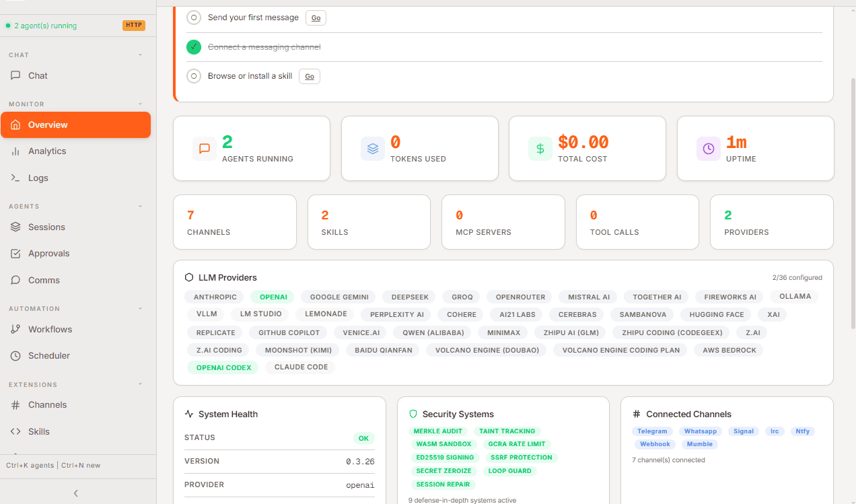
Task: Click the Overview home icon
Action: point(15,124)
